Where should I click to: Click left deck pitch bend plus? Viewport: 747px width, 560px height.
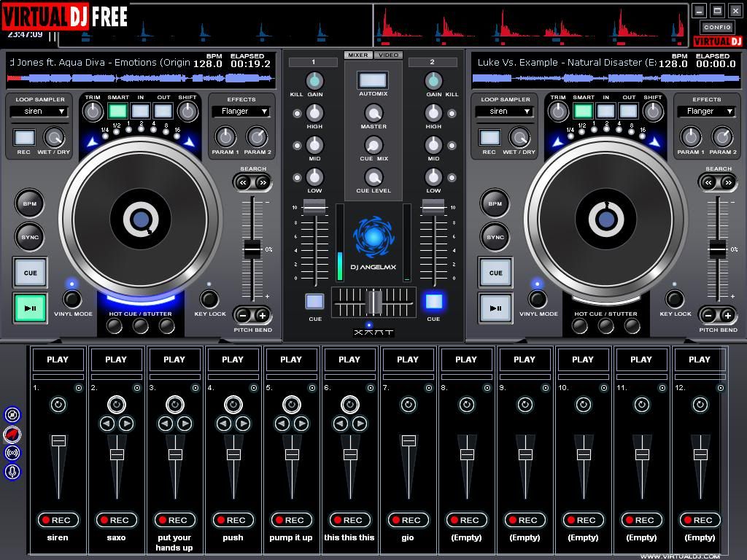[263, 315]
